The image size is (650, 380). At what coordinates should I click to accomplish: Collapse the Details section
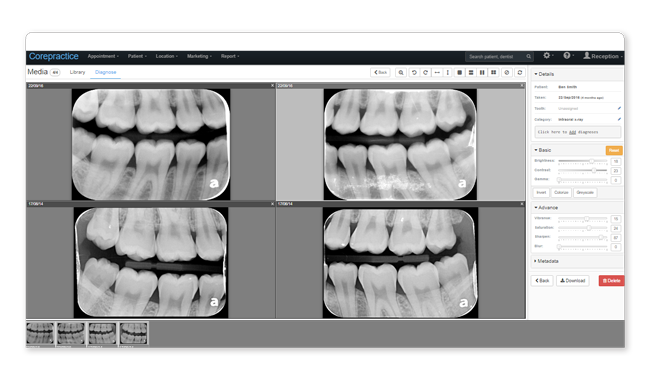(x=544, y=74)
